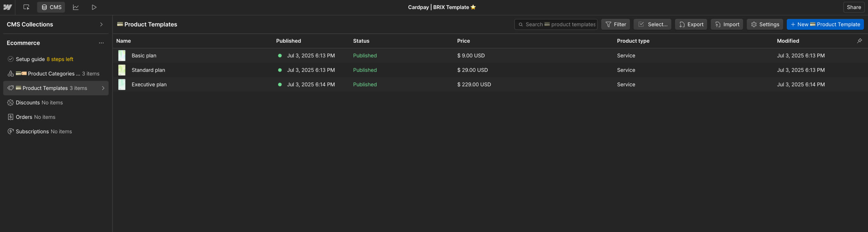The width and height of the screenshot is (868, 232).
Task: Click the Basic plan thumbnail
Action: pos(122,55)
